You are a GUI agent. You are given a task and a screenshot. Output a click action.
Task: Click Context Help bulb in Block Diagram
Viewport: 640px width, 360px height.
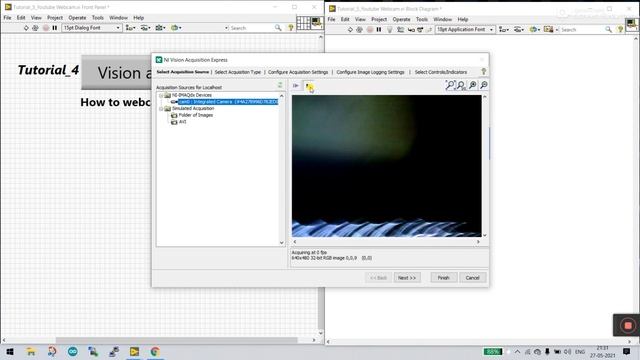point(620,29)
